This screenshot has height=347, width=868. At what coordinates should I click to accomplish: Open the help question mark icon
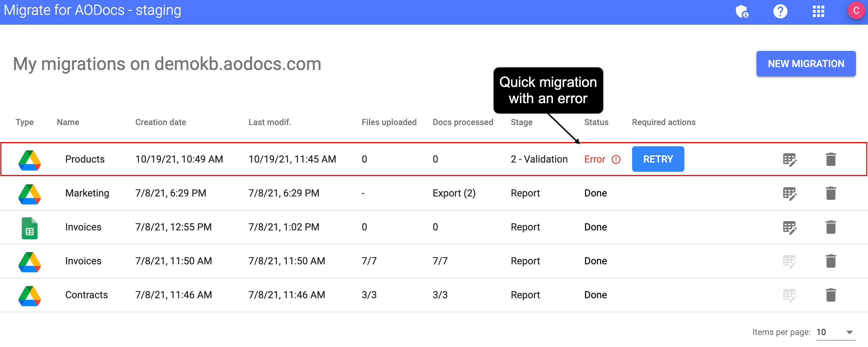point(780,11)
